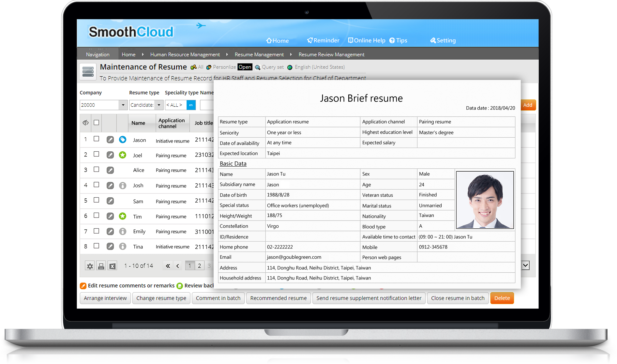Toggle the select-all checkbox in header
617x364 pixels.
click(x=96, y=123)
